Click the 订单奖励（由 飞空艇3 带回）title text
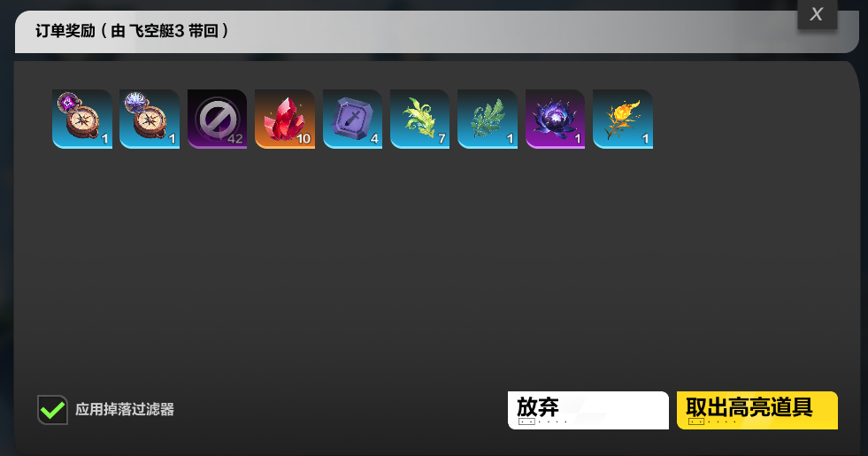The image size is (868, 456). pyautogui.click(x=133, y=30)
